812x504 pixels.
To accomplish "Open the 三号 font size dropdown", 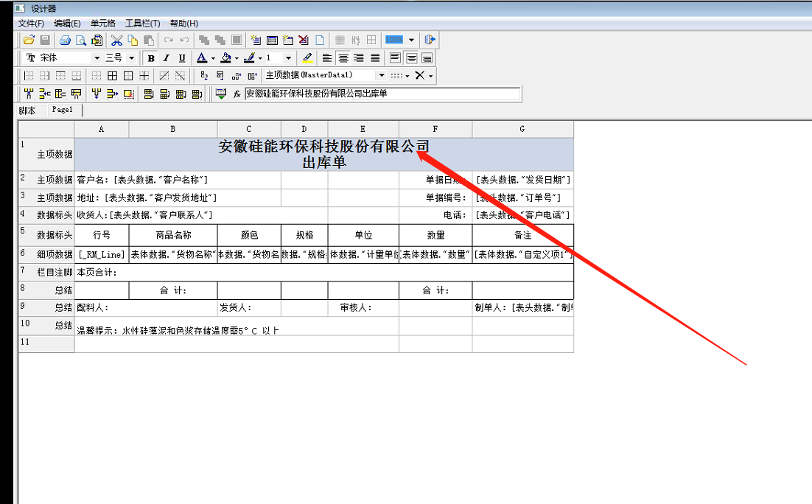I will pyautogui.click(x=132, y=58).
